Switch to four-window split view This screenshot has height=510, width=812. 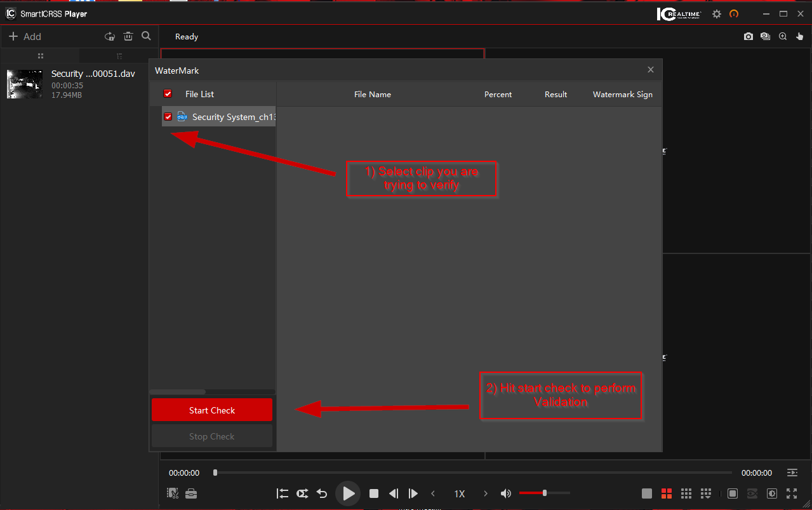(667, 493)
